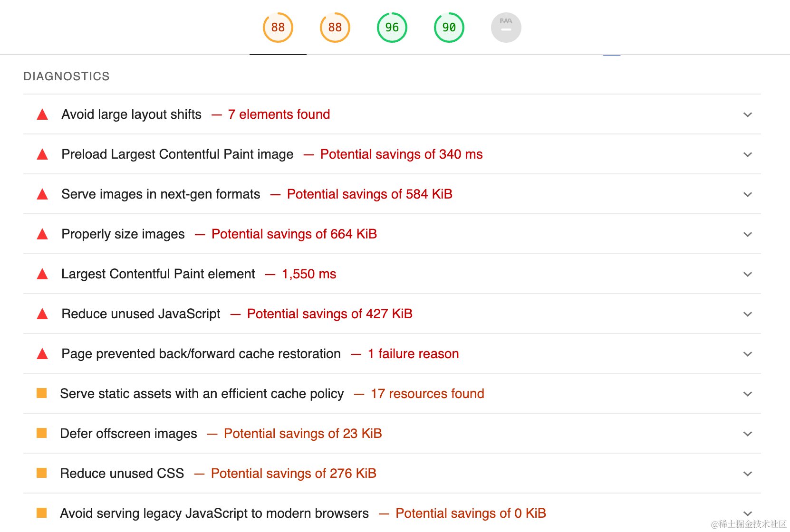Expand Avoid large layout shifts chevron
The width and height of the screenshot is (790, 532).
748,114
